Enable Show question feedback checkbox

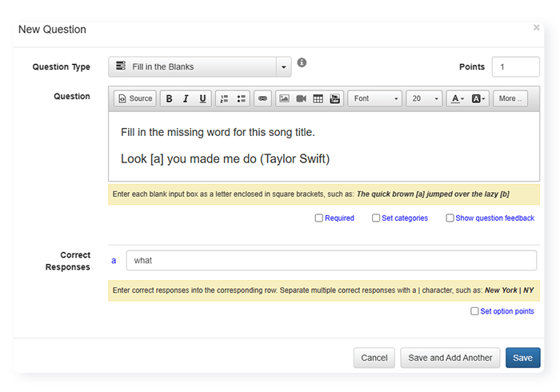[x=450, y=218]
